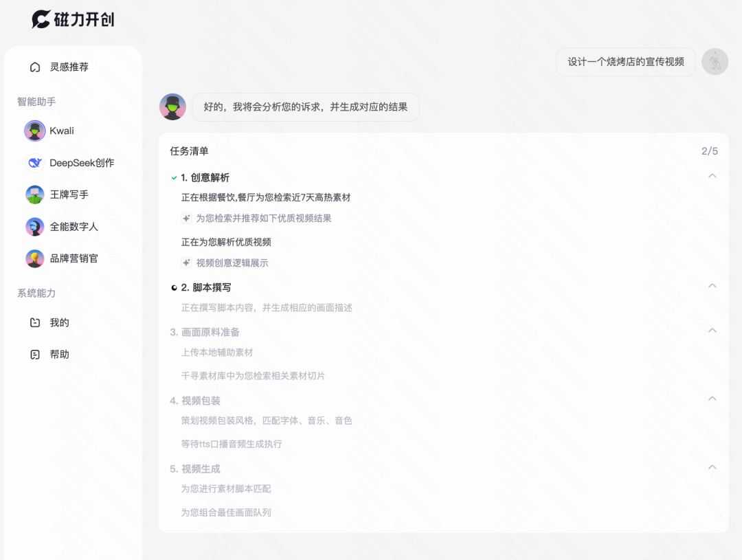This screenshot has width=742, height=560.
Task: Collapse the 视频生成 section chevron
Action: pyautogui.click(x=712, y=467)
